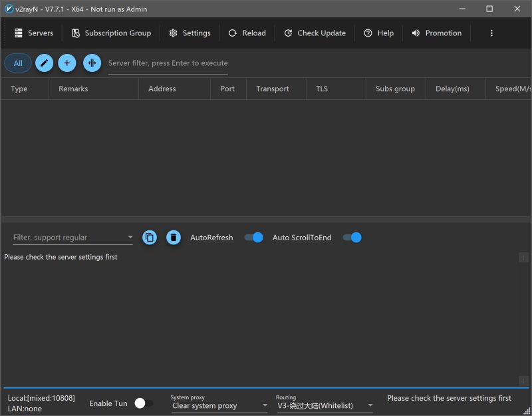Clear the log with the trash icon
The height and width of the screenshot is (416, 532).
pos(174,238)
